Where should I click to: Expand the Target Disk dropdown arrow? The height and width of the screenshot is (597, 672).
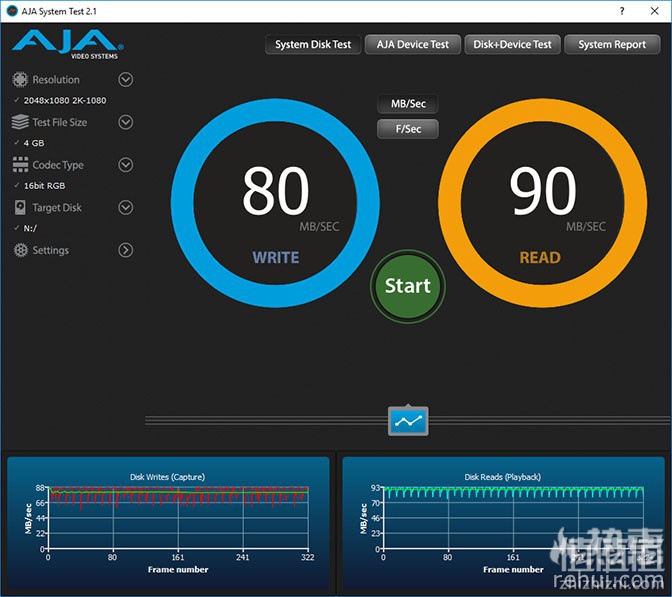[x=126, y=207]
